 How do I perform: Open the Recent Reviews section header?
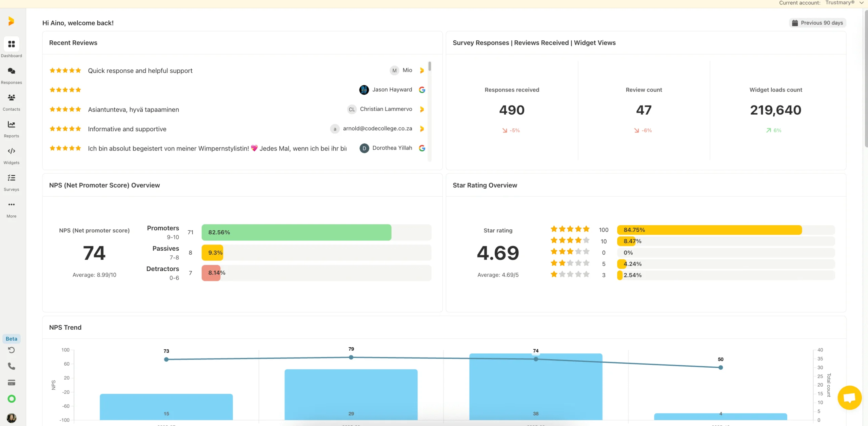pos(73,43)
